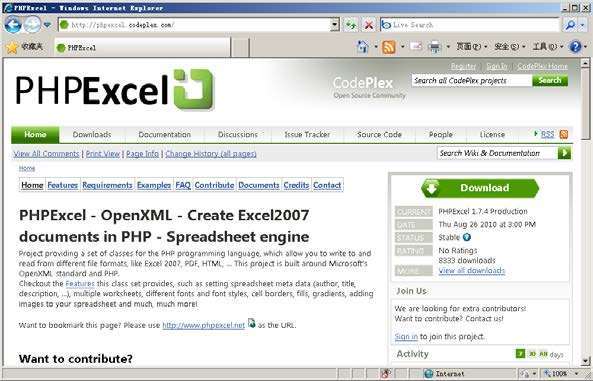Image resolution: width=593 pixels, height=381 pixels.
Task: Click the Refresh page icon
Action: click(x=351, y=25)
